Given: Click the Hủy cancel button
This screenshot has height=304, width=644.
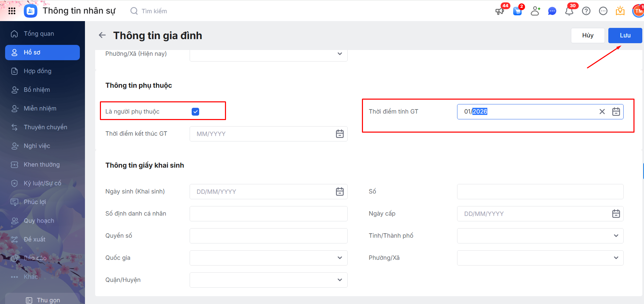Looking at the screenshot, I should (x=588, y=35).
